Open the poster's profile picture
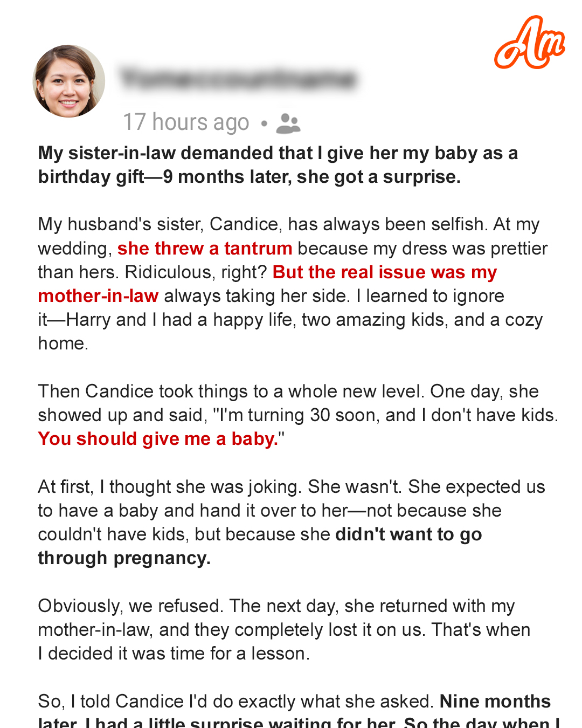 pos(69,81)
